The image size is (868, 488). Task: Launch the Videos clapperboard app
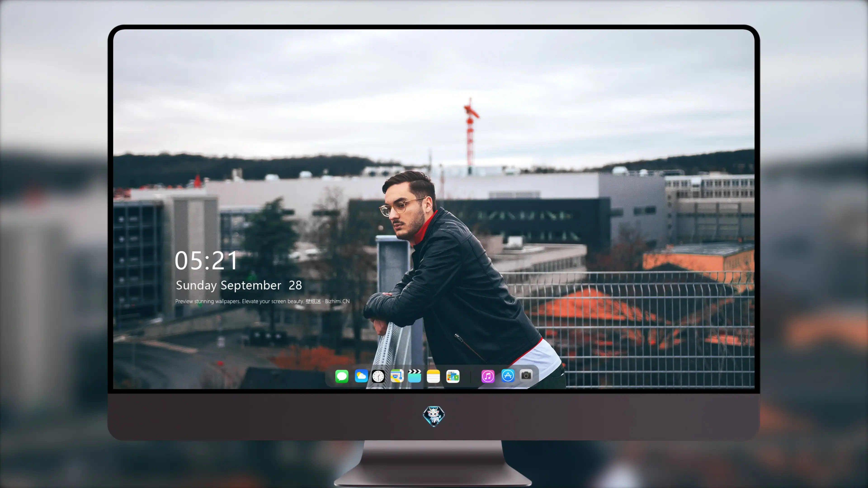pyautogui.click(x=415, y=376)
